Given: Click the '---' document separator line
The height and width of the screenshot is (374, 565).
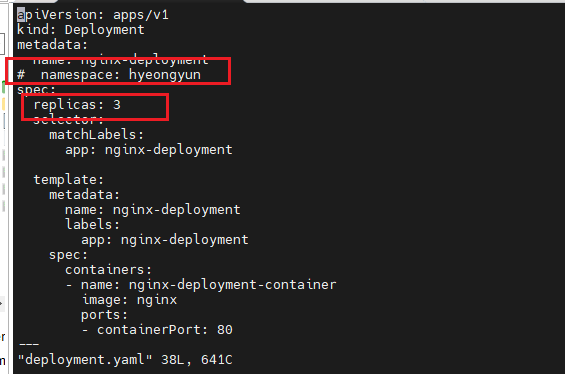Looking at the screenshot, I should (x=29, y=345).
